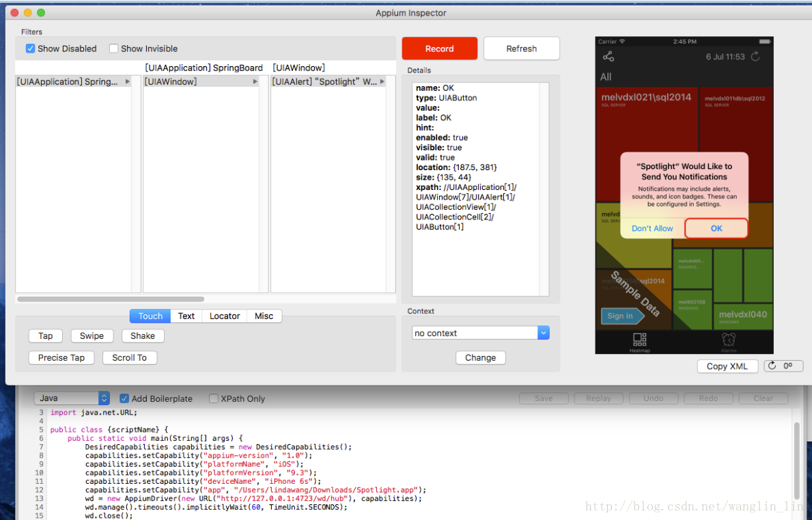Switch to the Locator tab
This screenshot has height=520, width=812.
(x=225, y=316)
